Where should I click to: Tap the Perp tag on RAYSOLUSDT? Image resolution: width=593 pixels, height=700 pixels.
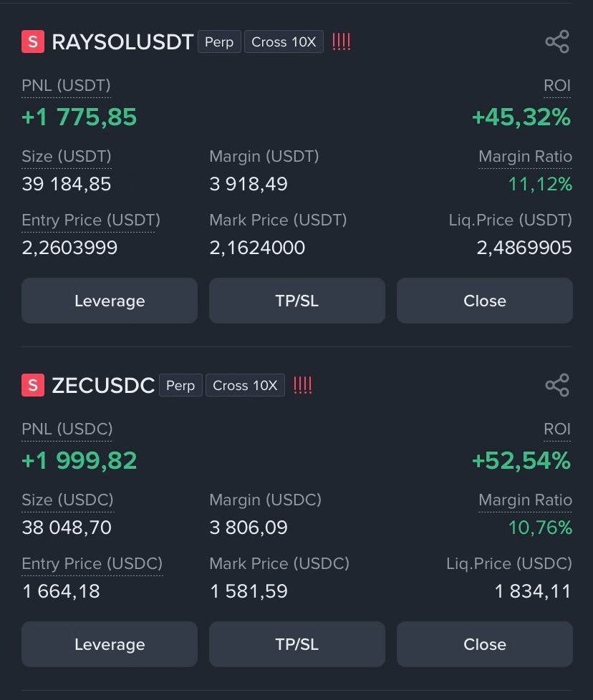coord(219,42)
